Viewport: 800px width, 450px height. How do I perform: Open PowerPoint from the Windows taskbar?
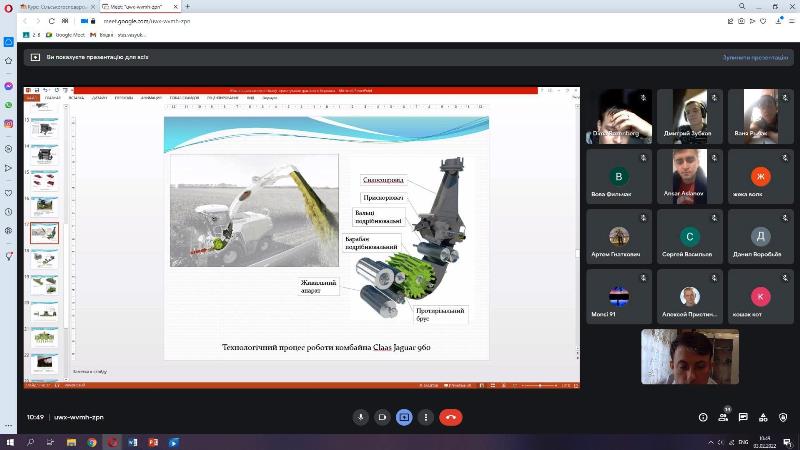pos(153,442)
